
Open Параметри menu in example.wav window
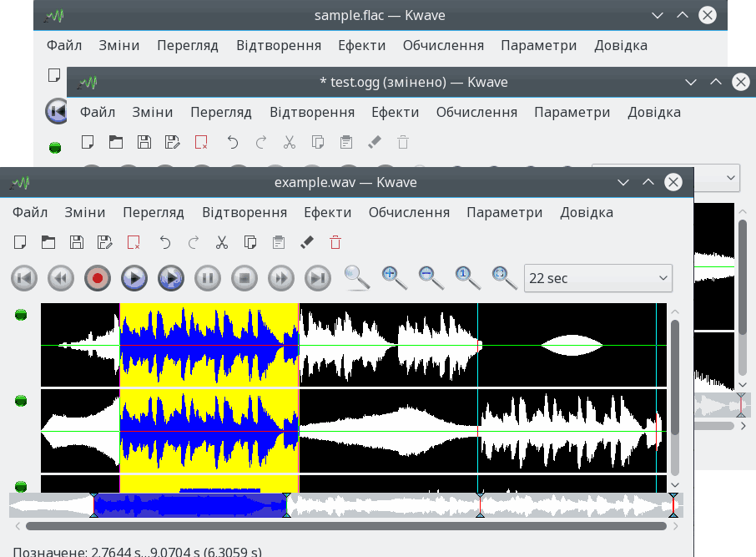pyautogui.click(x=504, y=212)
